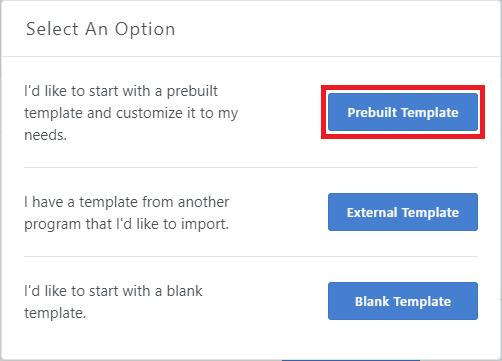Click the blue bar at dialog bottom edge
Image resolution: width=502 pixels, height=361 pixels.
[x=351, y=360]
